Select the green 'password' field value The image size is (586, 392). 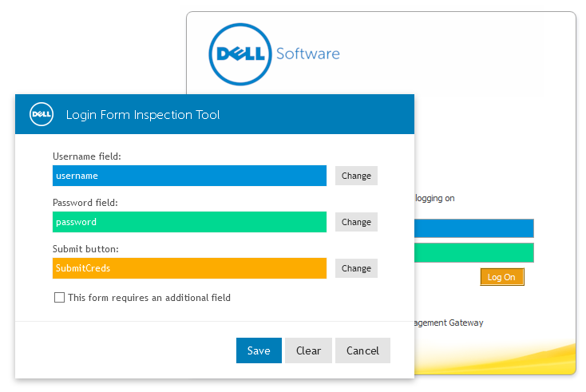tap(189, 222)
